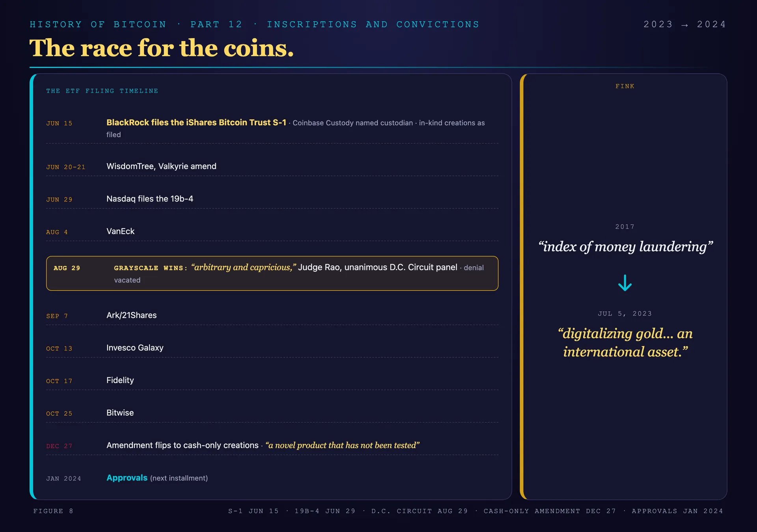Click "Judge Rao, unanimous D.C. Circuit panel"

pos(378,268)
